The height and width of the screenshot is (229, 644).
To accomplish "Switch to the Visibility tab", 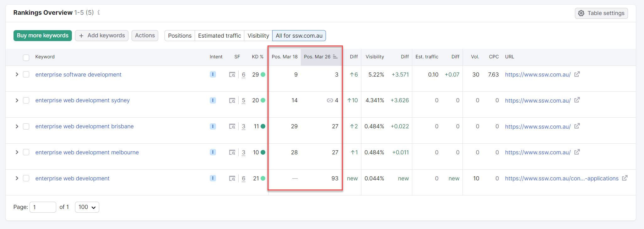I will (x=258, y=36).
